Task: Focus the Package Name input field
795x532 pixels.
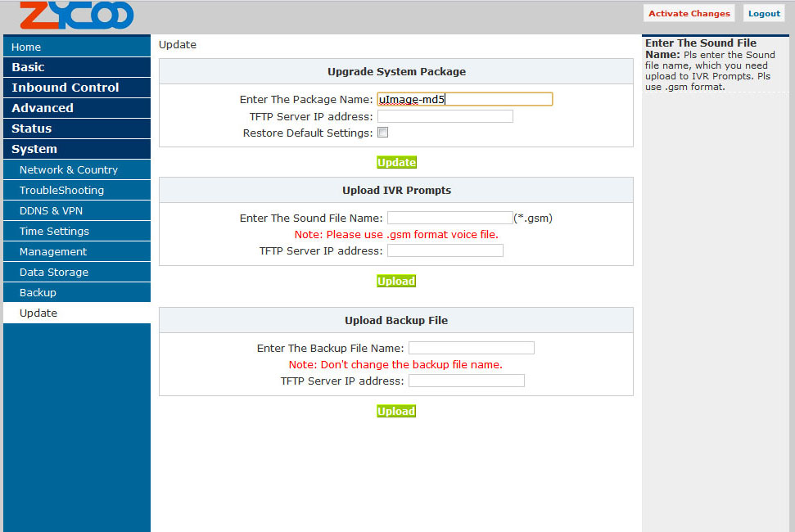Action: tap(464, 99)
